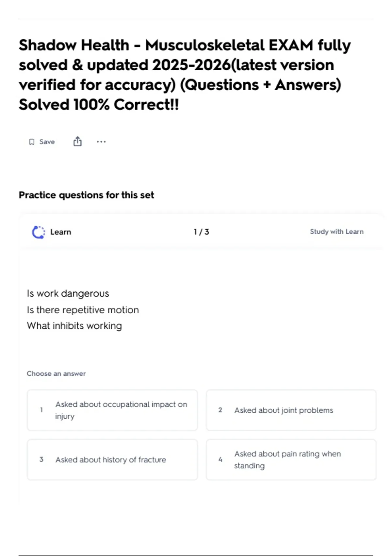Click the number 3 badge on the third answer
Viewport: 392px width, 556px height.
[41, 460]
